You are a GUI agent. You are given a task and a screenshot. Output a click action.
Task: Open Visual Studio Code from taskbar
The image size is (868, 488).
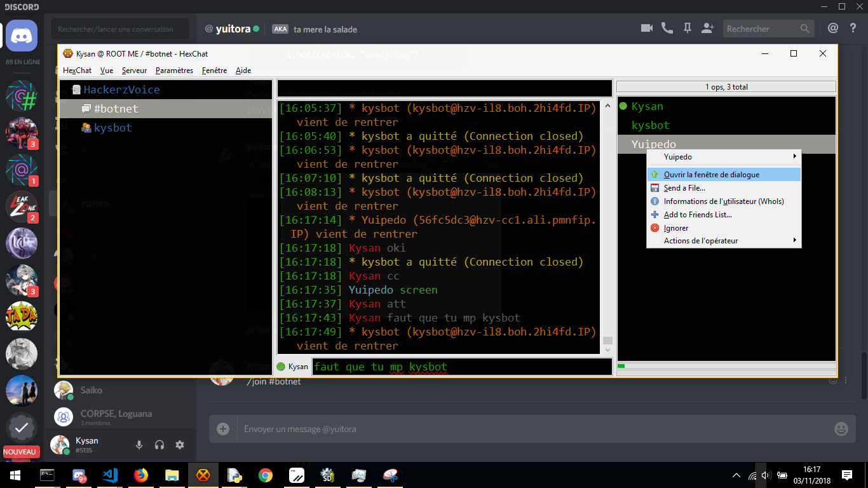[x=110, y=475]
